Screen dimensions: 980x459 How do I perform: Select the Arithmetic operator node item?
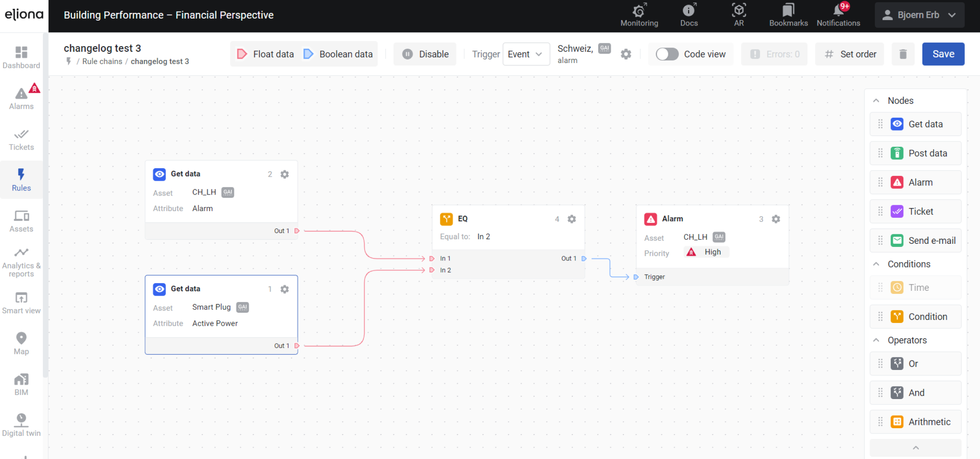point(929,422)
